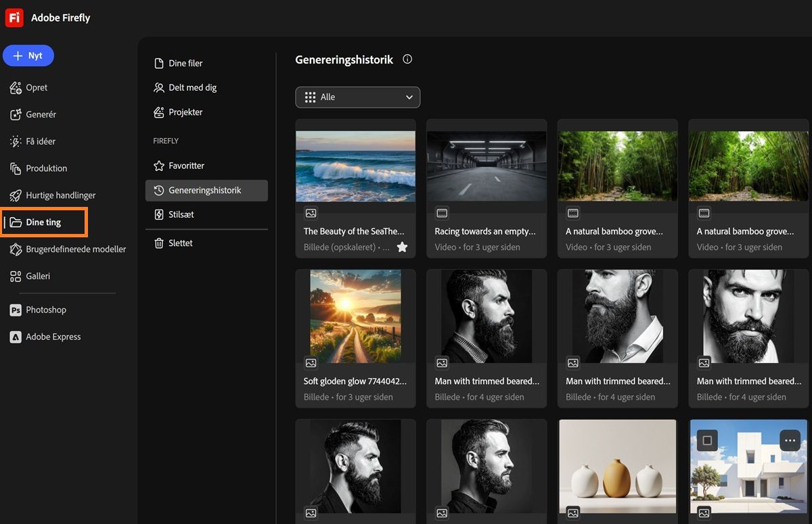
Task: Click the Projekter icon
Action: (x=159, y=112)
